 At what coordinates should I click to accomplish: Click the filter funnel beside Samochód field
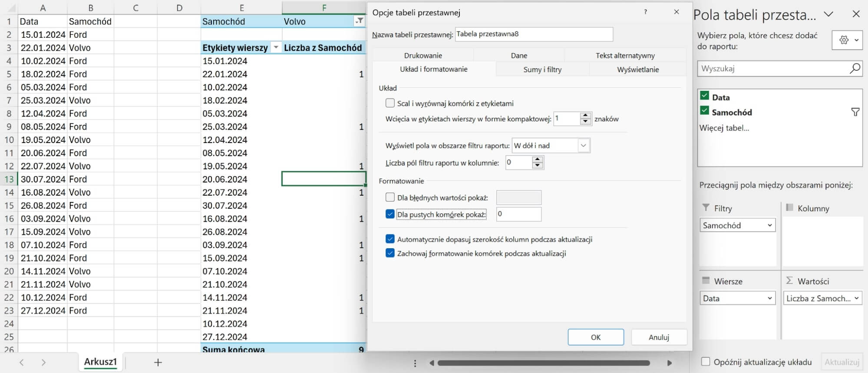click(855, 112)
